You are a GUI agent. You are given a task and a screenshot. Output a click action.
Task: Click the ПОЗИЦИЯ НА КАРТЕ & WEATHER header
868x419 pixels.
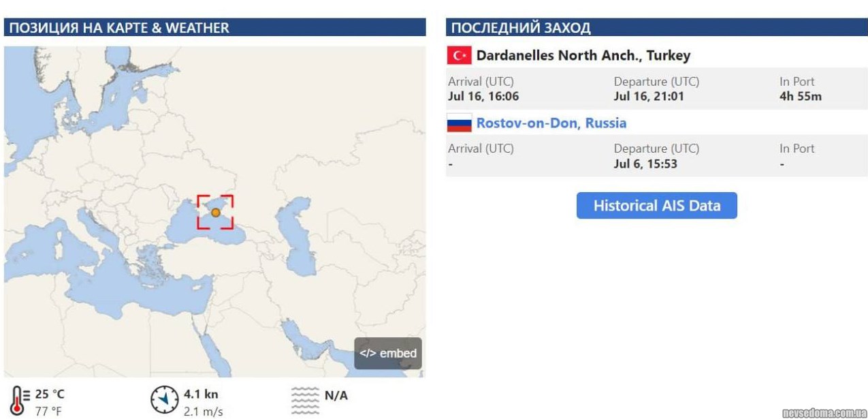[120, 28]
